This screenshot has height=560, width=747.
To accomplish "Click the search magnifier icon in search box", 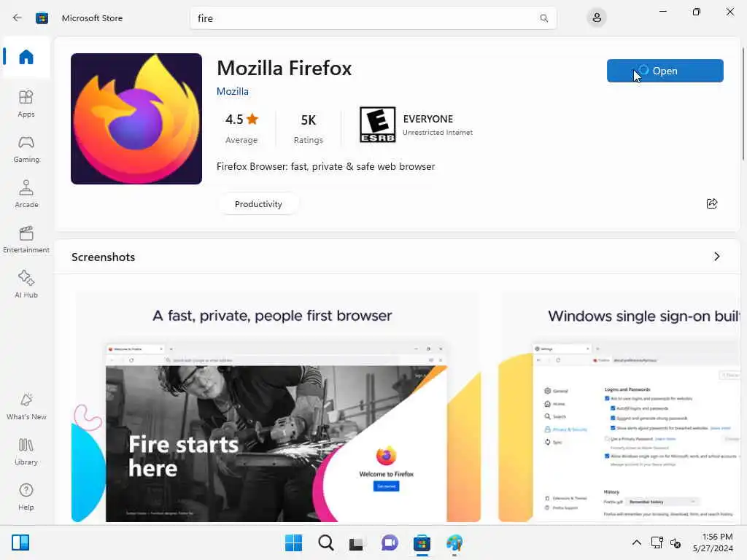I will point(543,18).
